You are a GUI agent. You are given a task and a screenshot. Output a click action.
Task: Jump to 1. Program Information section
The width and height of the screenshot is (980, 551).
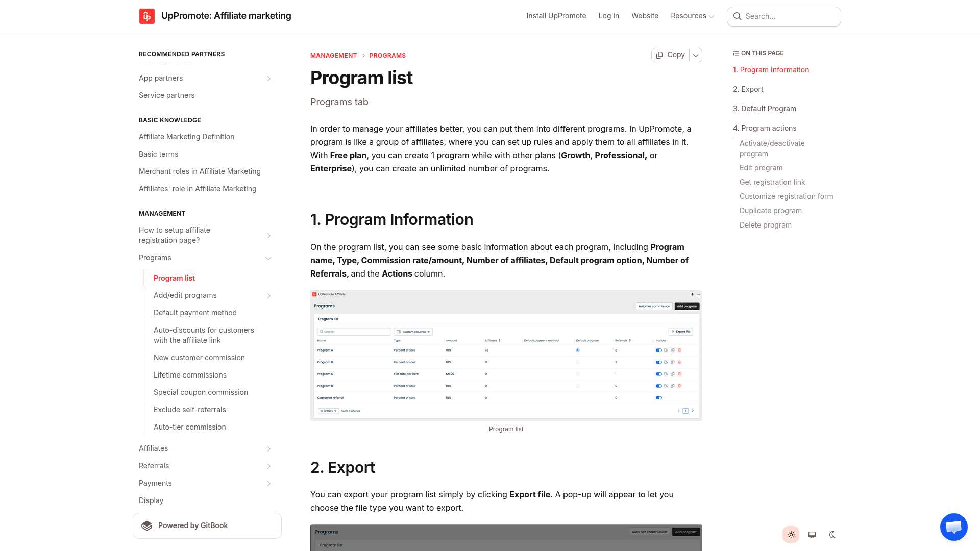coord(771,70)
